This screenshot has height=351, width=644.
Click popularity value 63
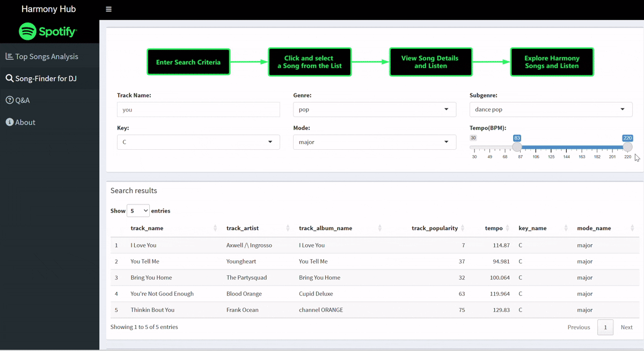462,294
